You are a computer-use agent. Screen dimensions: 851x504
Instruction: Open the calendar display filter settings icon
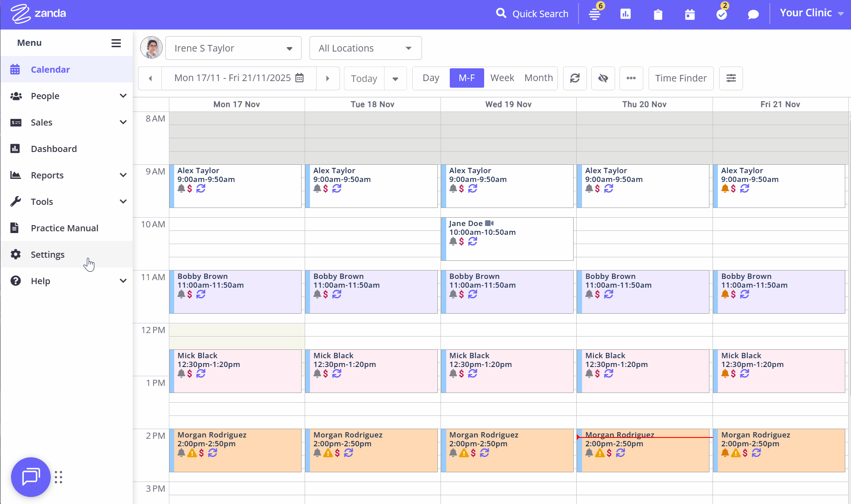[731, 78]
